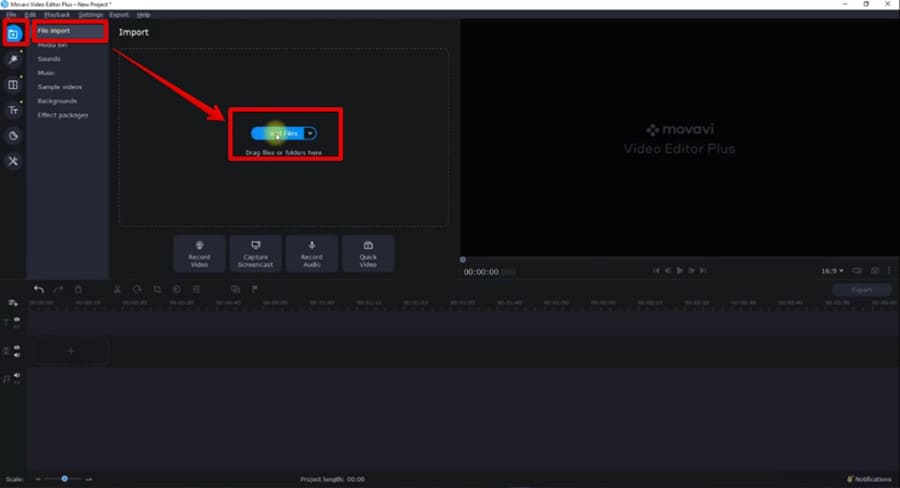
Task: Click the Rotate icon in timeline toolbar
Action: (x=137, y=289)
